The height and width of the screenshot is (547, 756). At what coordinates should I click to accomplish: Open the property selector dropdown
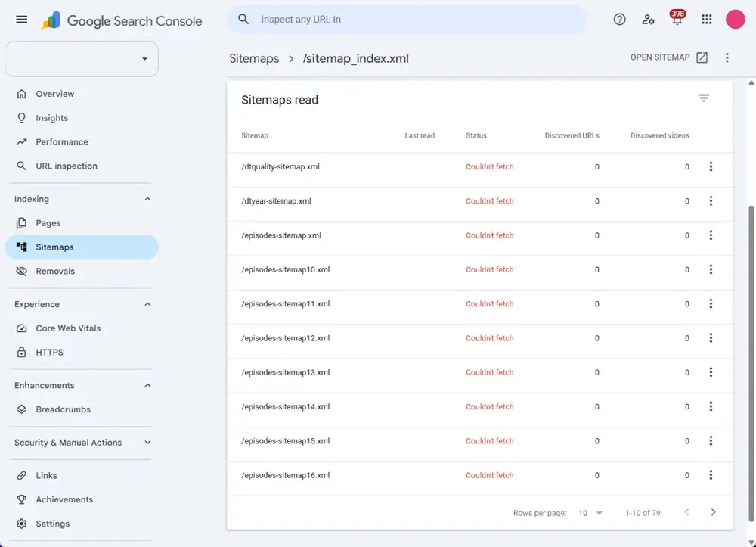click(x=82, y=59)
